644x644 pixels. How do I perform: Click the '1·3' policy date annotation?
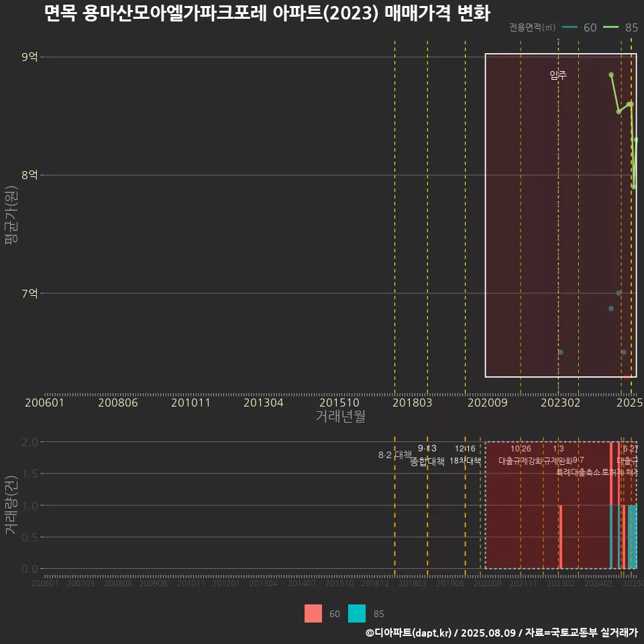tap(558, 449)
